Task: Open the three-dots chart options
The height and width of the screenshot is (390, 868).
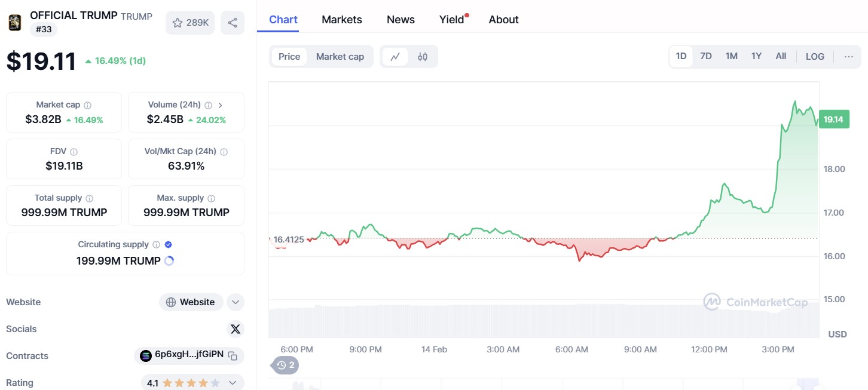Action: coord(849,57)
